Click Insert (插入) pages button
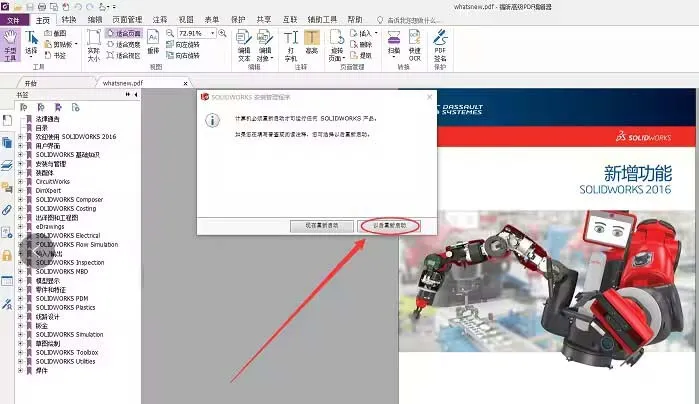 pyautogui.click(x=364, y=33)
